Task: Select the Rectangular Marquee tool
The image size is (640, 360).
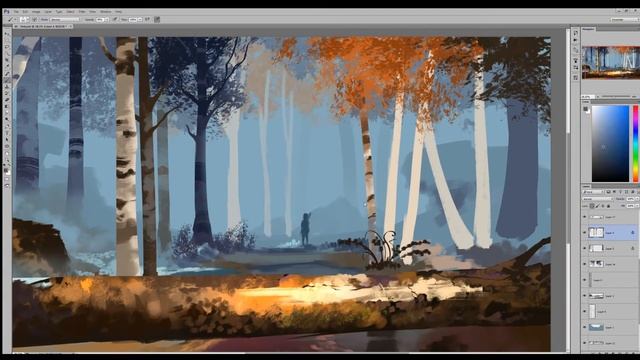Action: (x=7, y=40)
